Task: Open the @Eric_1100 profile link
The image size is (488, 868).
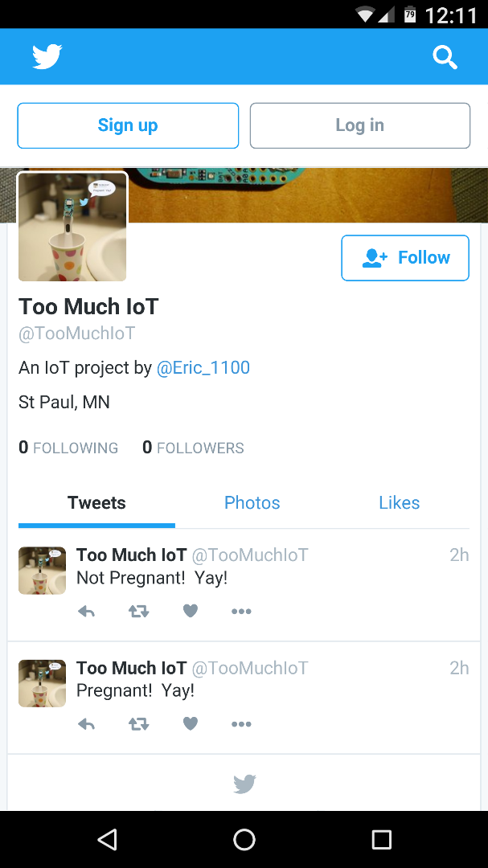Action: pyautogui.click(x=203, y=367)
